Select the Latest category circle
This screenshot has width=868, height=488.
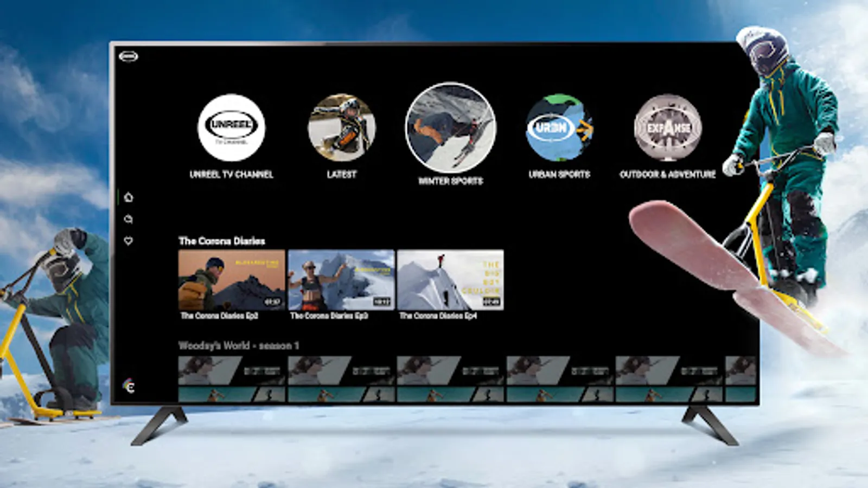pos(342,127)
